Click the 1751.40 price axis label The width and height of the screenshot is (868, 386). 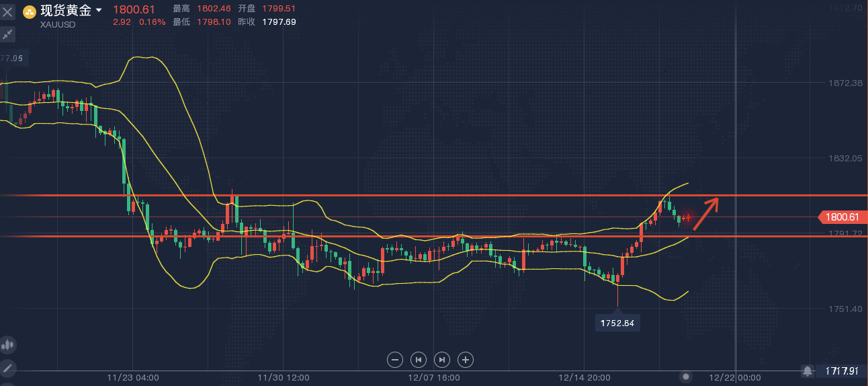[x=844, y=309]
